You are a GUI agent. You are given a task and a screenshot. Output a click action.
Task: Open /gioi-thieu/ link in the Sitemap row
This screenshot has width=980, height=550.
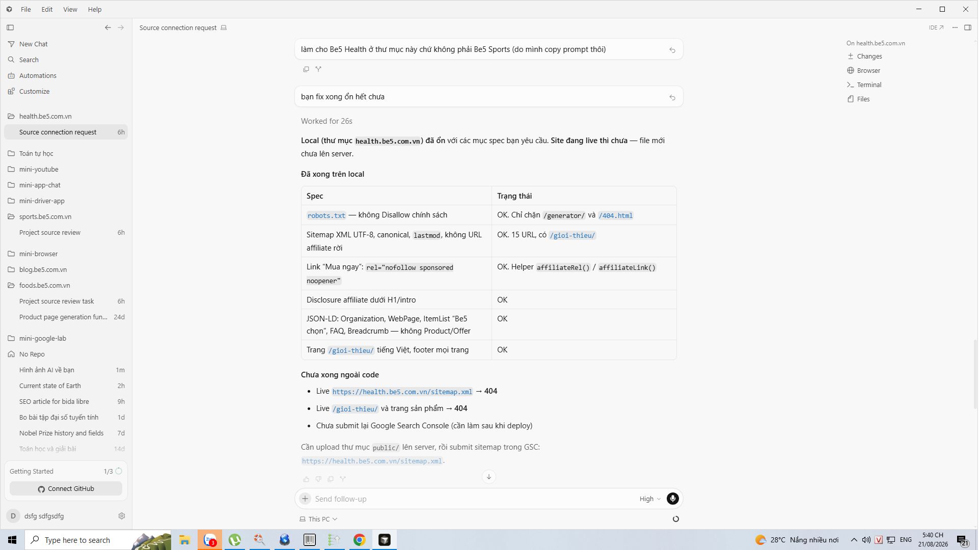pos(573,236)
